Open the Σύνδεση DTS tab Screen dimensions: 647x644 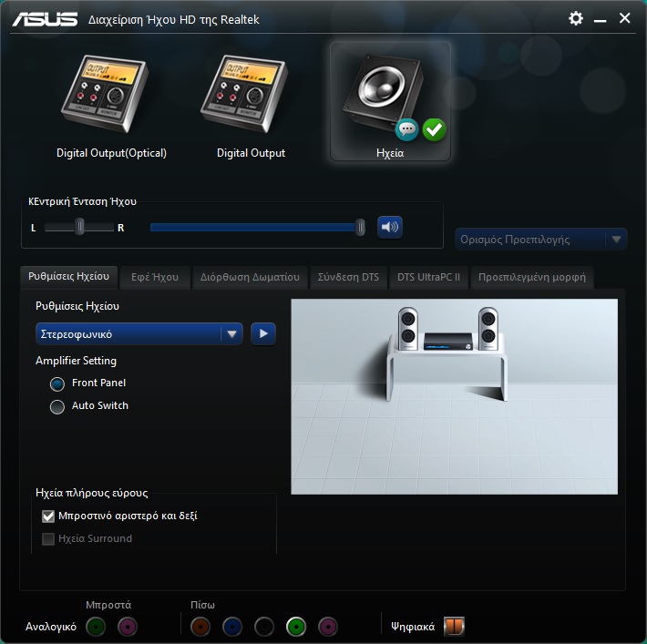click(348, 277)
